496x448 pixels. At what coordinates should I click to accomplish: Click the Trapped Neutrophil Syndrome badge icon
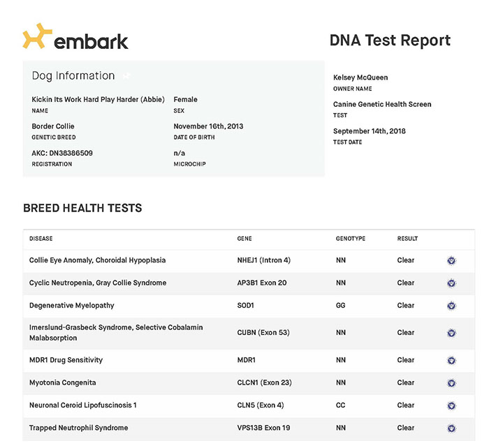(451, 428)
